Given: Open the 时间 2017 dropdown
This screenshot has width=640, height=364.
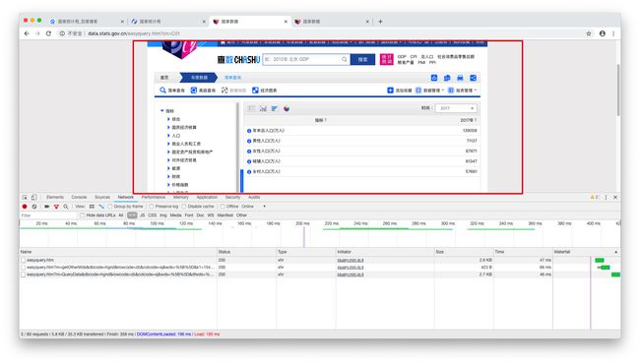Looking at the screenshot, I should pos(456,108).
